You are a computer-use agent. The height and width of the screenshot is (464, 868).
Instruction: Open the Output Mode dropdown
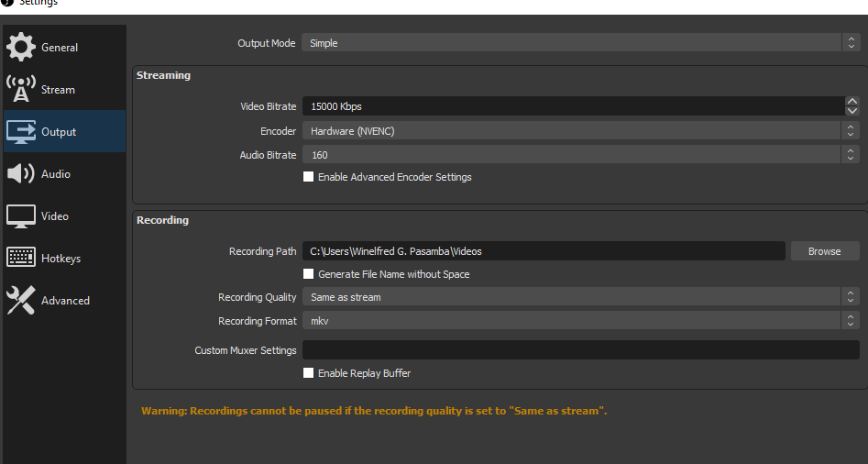pyautogui.click(x=580, y=42)
